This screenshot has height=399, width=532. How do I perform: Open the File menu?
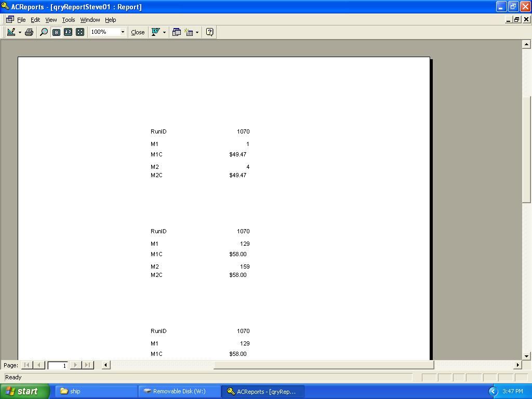coord(21,20)
